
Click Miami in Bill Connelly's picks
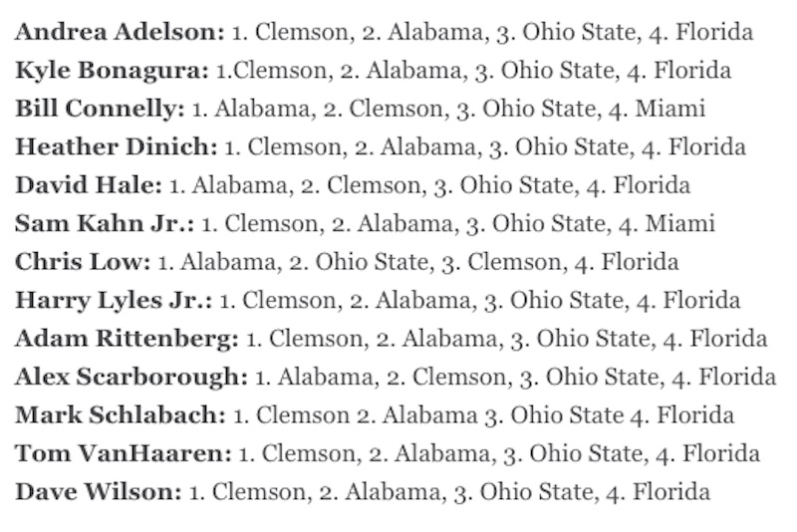(x=669, y=109)
